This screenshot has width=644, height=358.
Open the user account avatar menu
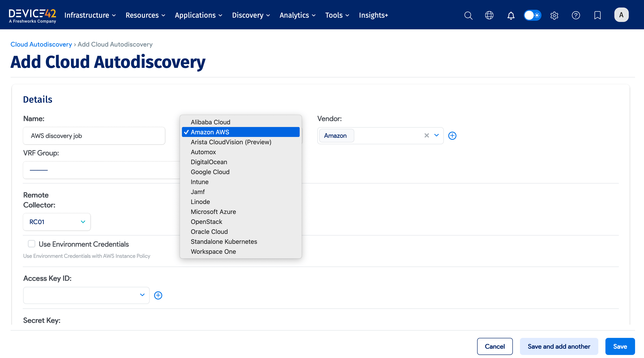click(621, 15)
